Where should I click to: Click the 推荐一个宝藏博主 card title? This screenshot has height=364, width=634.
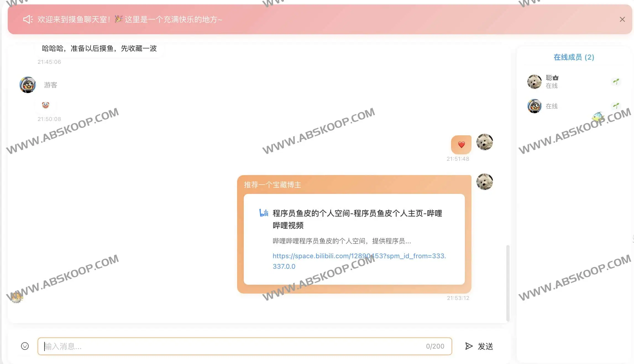(272, 184)
